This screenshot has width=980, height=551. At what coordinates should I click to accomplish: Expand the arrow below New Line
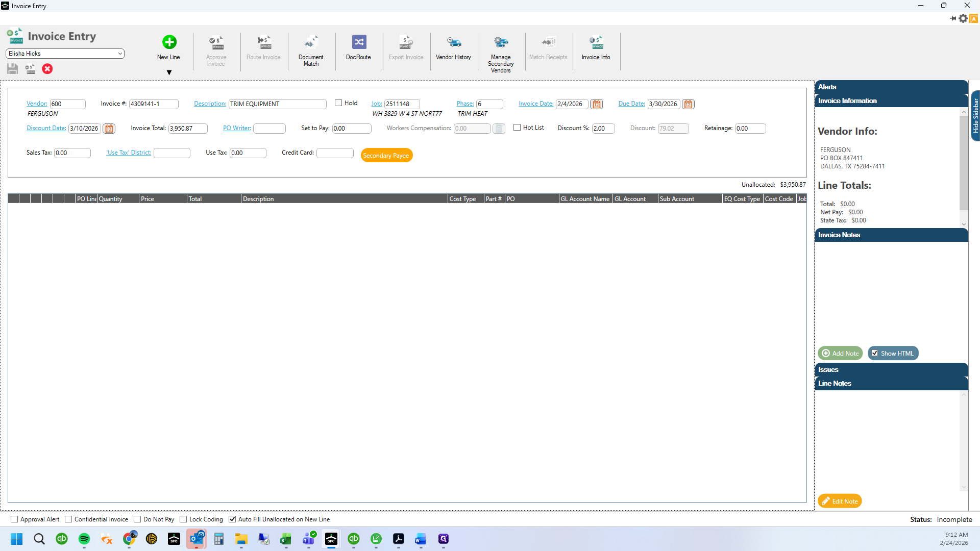169,72
